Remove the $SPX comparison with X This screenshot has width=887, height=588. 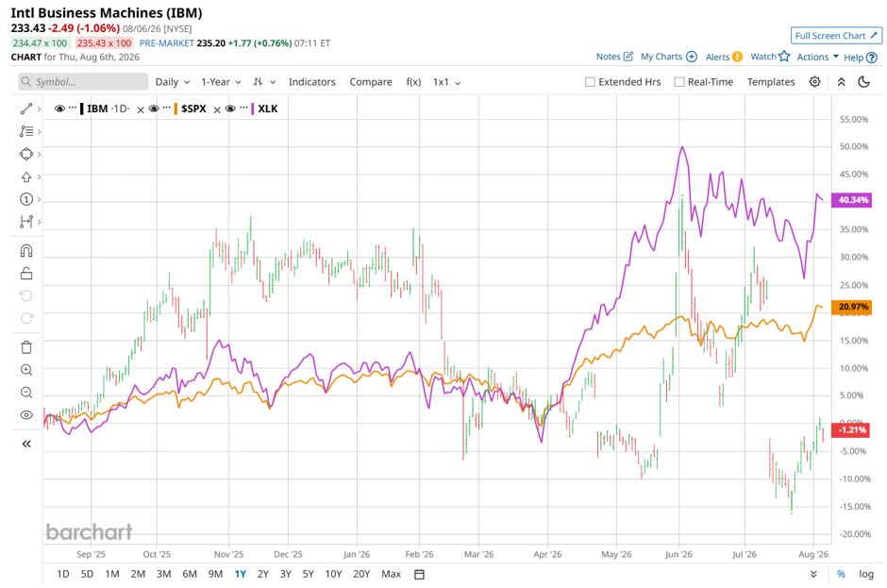217,109
